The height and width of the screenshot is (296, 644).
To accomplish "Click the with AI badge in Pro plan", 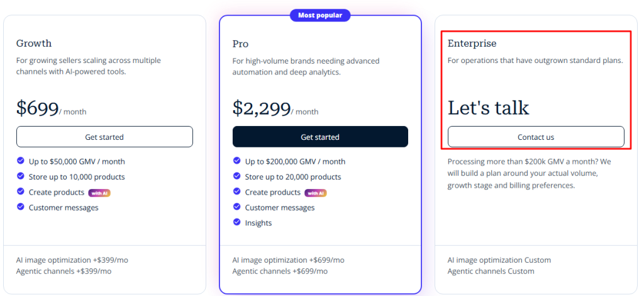I will pyautogui.click(x=316, y=193).
